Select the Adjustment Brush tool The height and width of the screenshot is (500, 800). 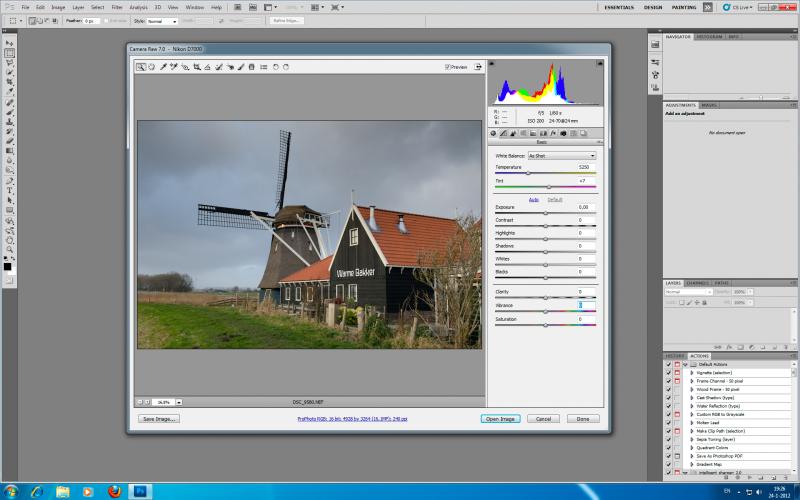(241, 67)
